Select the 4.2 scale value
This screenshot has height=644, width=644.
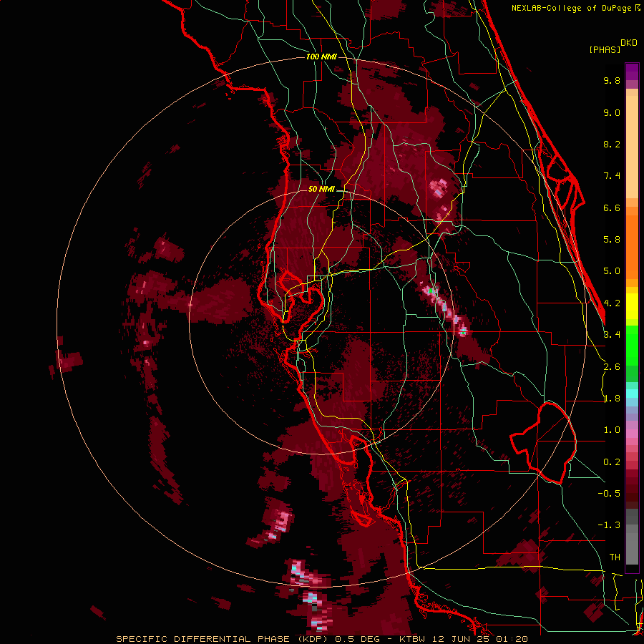tap(612, 303)
